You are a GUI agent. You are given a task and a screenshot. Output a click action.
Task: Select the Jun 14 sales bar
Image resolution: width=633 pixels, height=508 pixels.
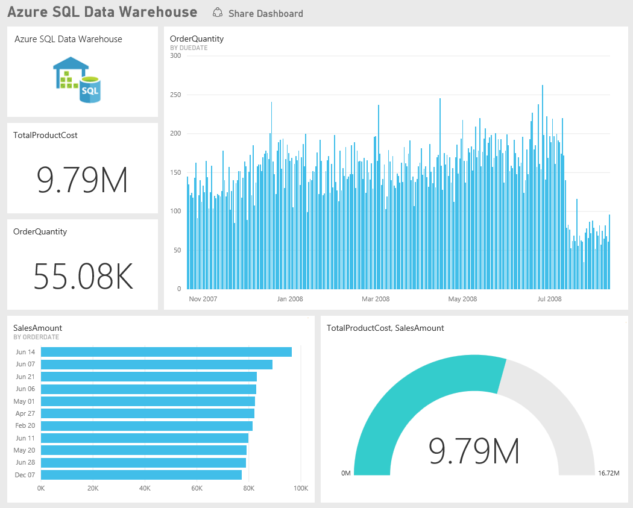click(x=166, y=352)
